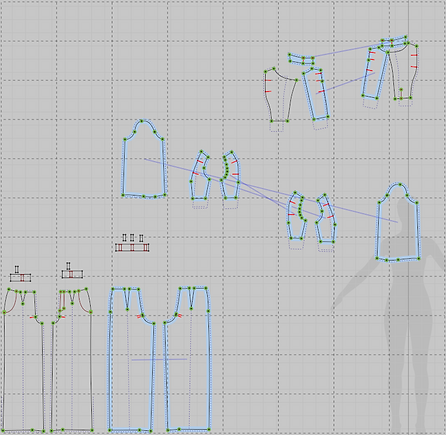446x435 pixels.
Task: Select the left sleeve piece of the lower pair
Action: tap(297, 216)
